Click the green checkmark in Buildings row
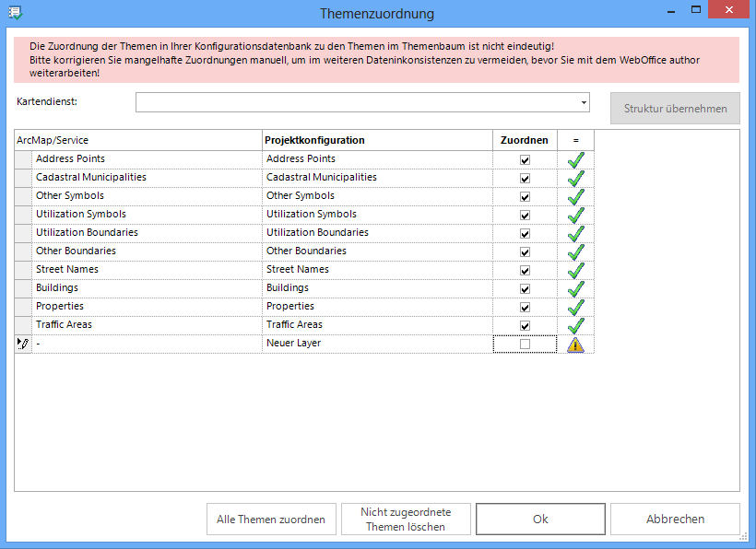This screenshot has width=756, height=549. (x=575, y=288)
